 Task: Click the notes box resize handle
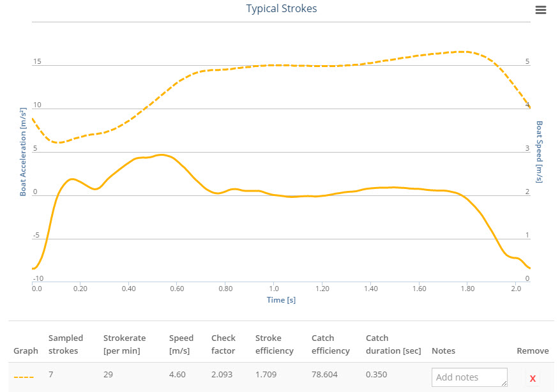pos(504,383)
